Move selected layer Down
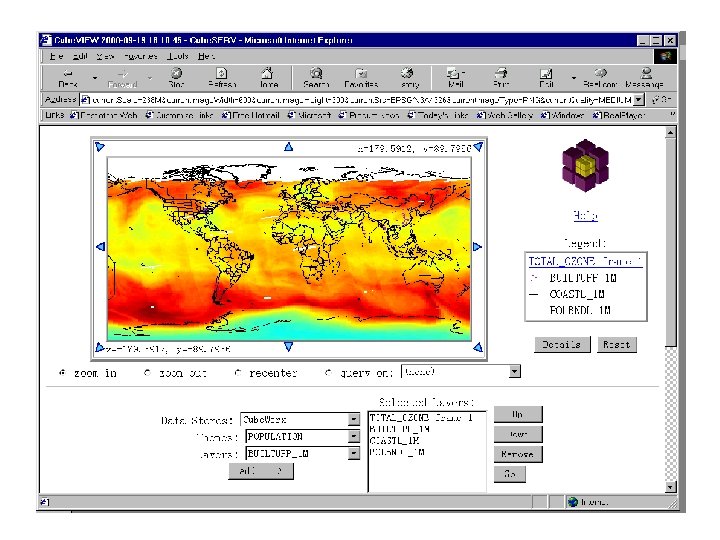 click(x=518, y=434)
